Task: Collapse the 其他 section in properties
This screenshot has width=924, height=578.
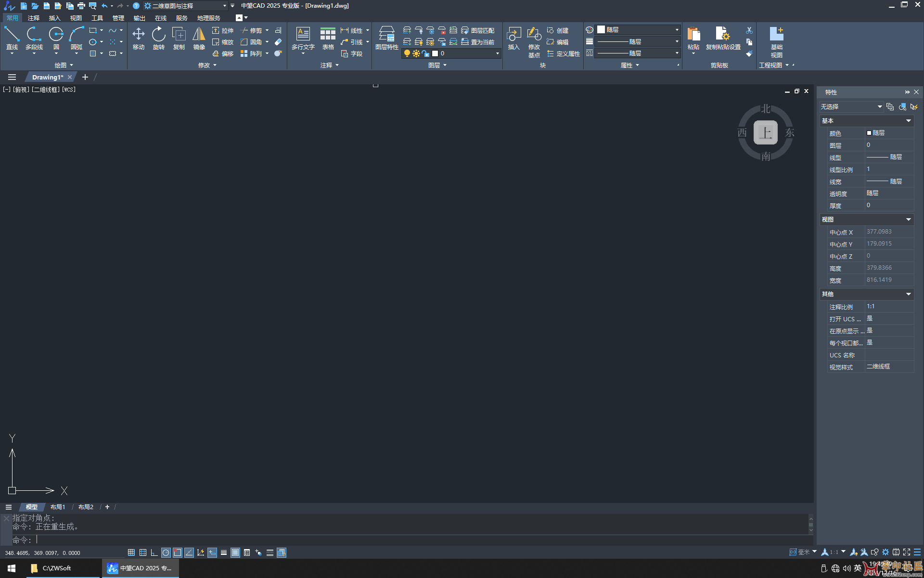Action: click(909, 294)
